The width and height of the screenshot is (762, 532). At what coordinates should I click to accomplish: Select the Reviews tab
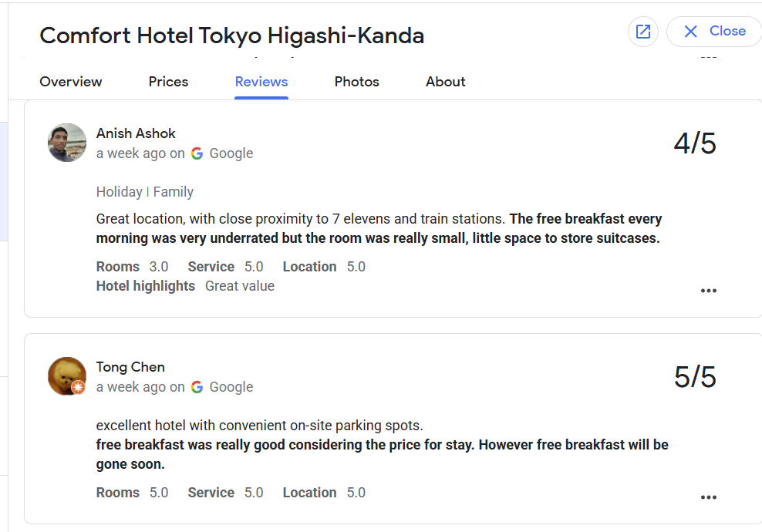pyautogui.click(x=261, y=82)
